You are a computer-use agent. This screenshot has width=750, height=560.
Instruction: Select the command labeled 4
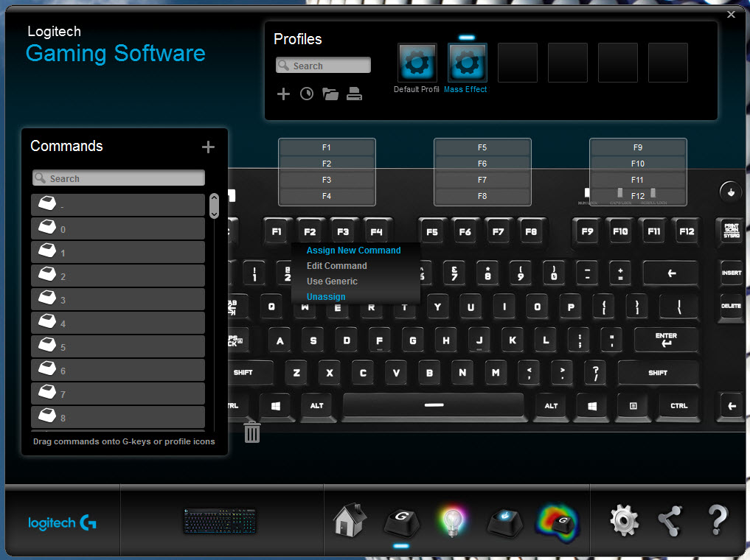(x=118, y=323)
